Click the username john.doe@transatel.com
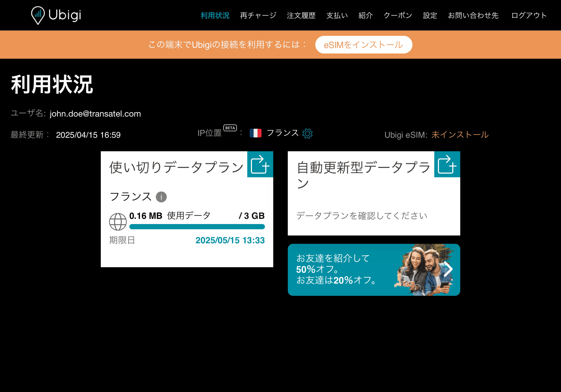The width and height of the screenshot is (561, 392). (x=95, y=114)
